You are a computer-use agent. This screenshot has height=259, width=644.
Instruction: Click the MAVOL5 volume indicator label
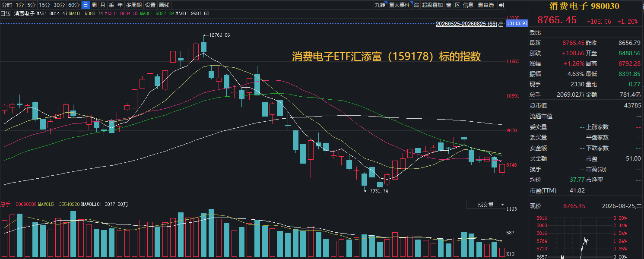click(58, 204)
